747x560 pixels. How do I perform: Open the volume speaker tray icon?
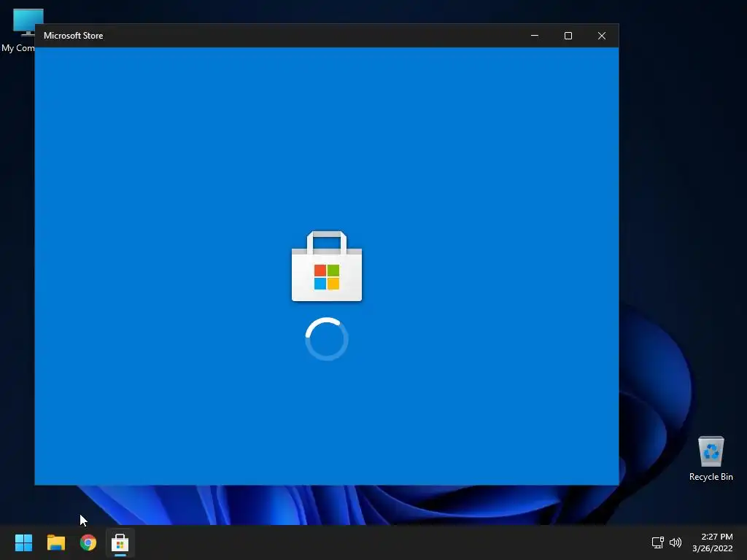[x=676, y=542]
